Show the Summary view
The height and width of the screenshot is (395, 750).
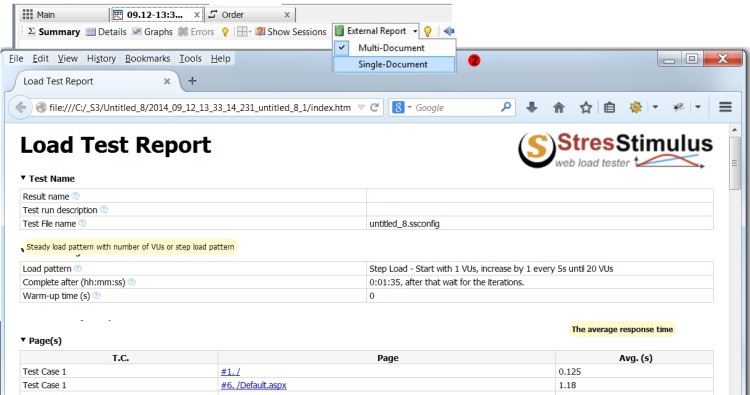pos(54,32)
